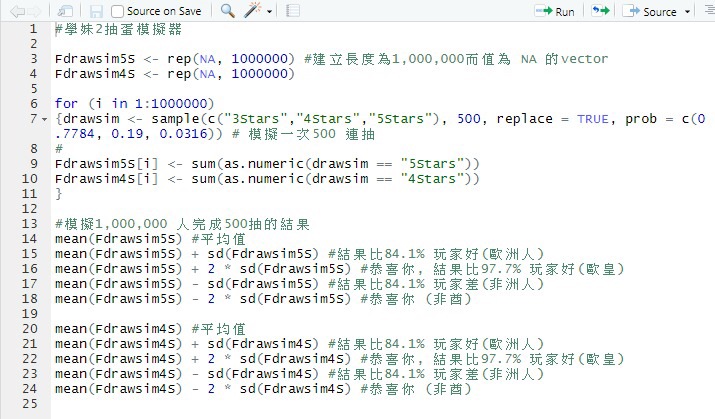Show the document outline

710,10
